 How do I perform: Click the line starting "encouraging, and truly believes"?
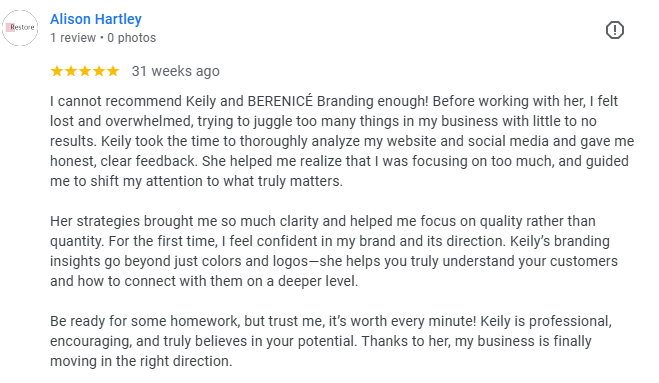[x=321, y=341]
